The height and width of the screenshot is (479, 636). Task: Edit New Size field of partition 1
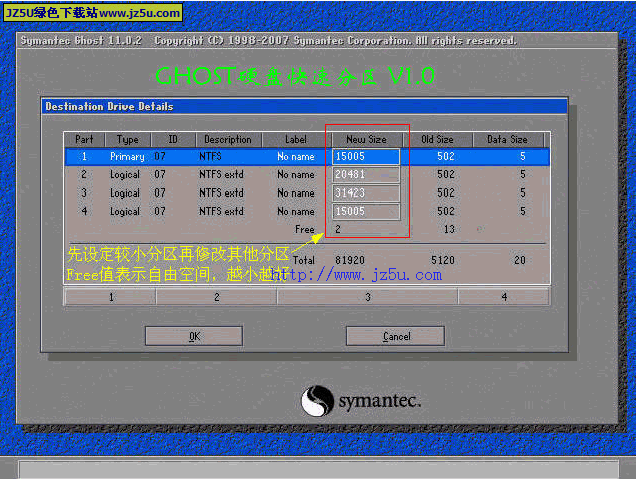(366, 157)
